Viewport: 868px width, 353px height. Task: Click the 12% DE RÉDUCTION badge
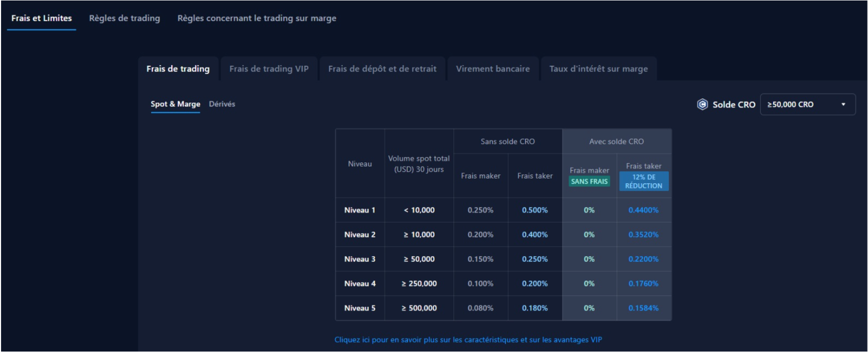click(643, 182)
